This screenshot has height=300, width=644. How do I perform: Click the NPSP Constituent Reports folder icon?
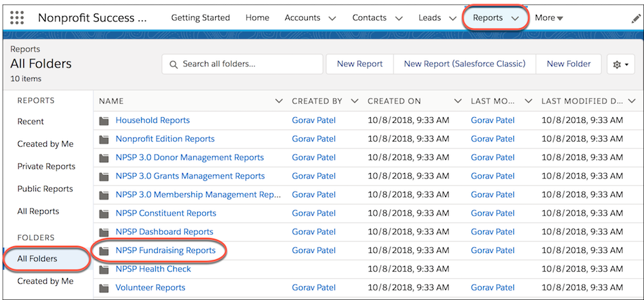[104, 213]
